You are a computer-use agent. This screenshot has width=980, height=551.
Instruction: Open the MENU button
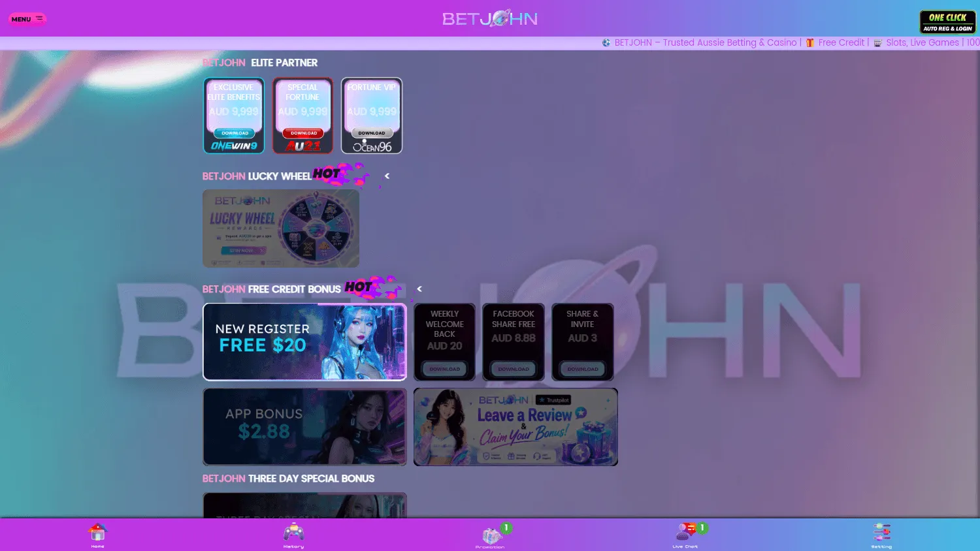pyautogui.click(x=27, y=19)
